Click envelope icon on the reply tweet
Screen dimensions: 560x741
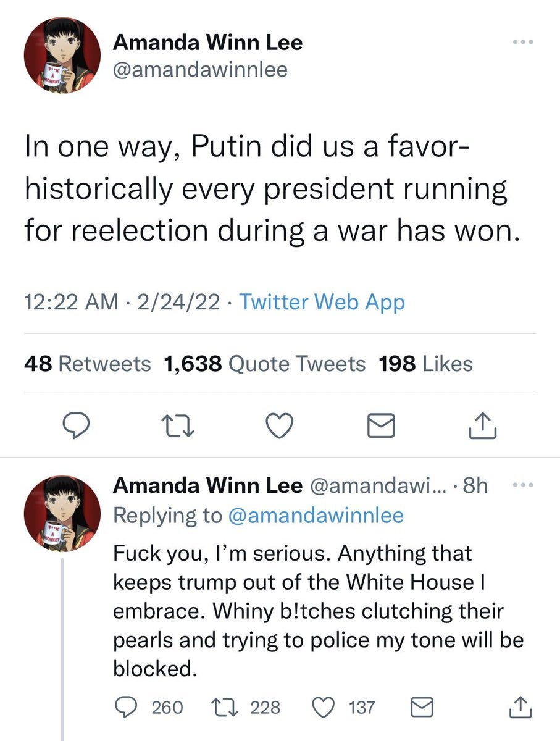[422, 706]
